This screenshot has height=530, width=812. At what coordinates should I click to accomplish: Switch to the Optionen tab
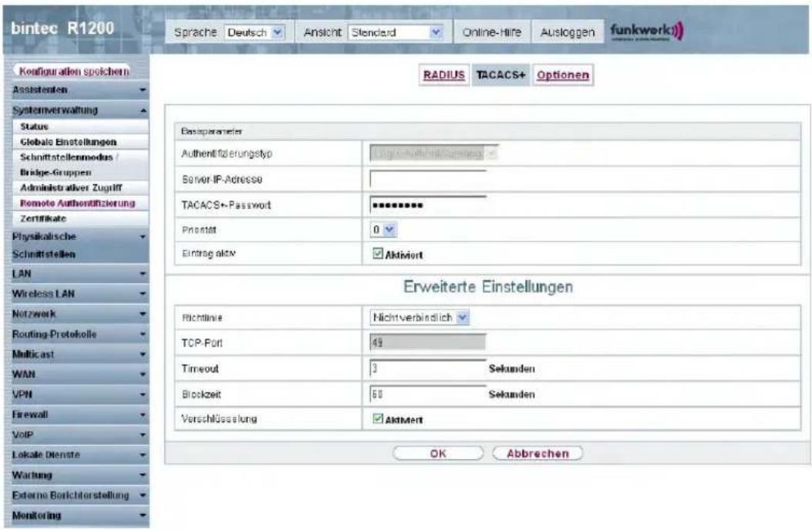coord(563,75)
